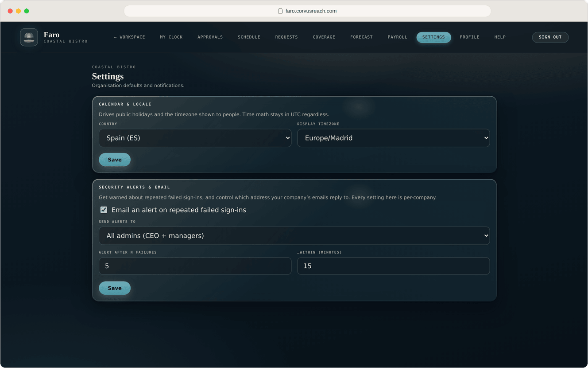Switch to Payroll
Screen dimensions: 588x368
click(x=398, y=37)
